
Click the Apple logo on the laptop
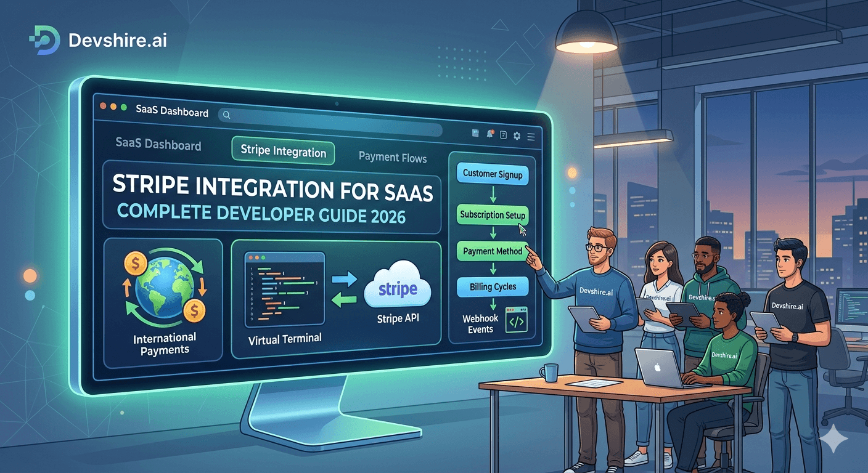coord(657,368)
